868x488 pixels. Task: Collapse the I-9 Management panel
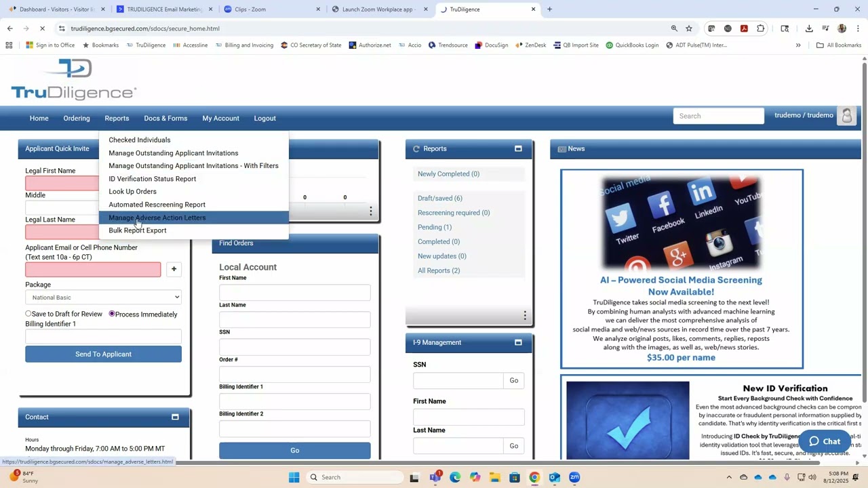518,343
